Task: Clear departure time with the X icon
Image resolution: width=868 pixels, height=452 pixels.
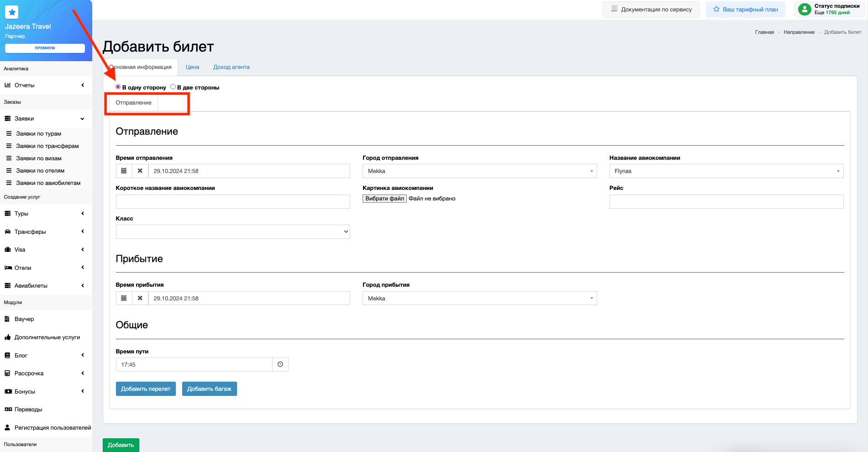Action: (x=140, y=171)
